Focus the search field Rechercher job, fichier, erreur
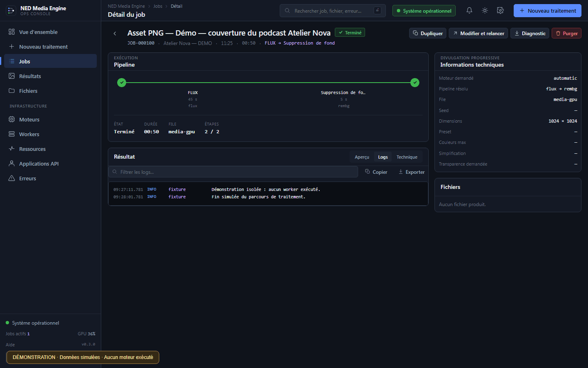Viewport: 588px width, 368px height. point(333,11)
